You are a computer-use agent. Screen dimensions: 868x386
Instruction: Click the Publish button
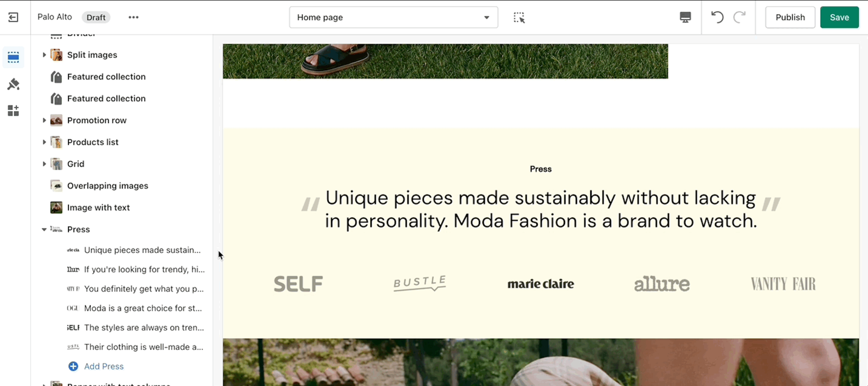[x=790, y=17]
